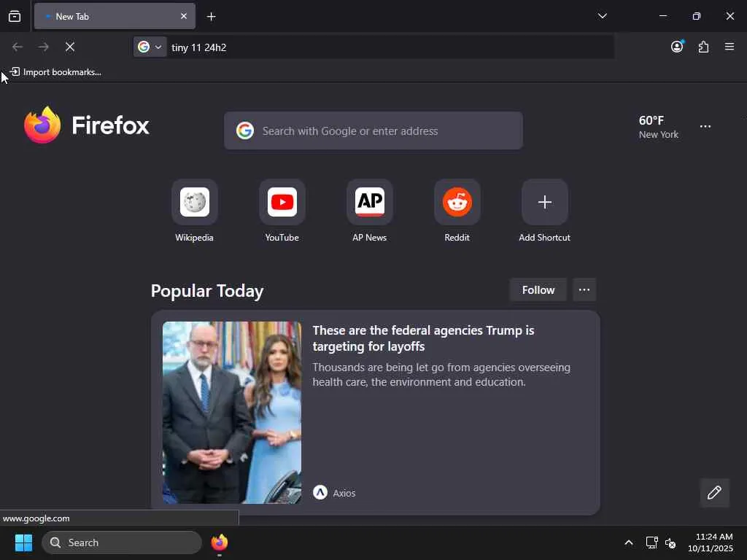The width and height of the screenshot is (747, 560).
Task: Open the Reddit shortcut
Action: [x=457, y=211]
